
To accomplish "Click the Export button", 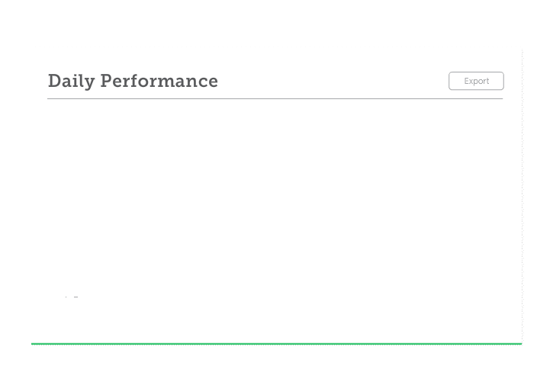I will tap(476, 81).
